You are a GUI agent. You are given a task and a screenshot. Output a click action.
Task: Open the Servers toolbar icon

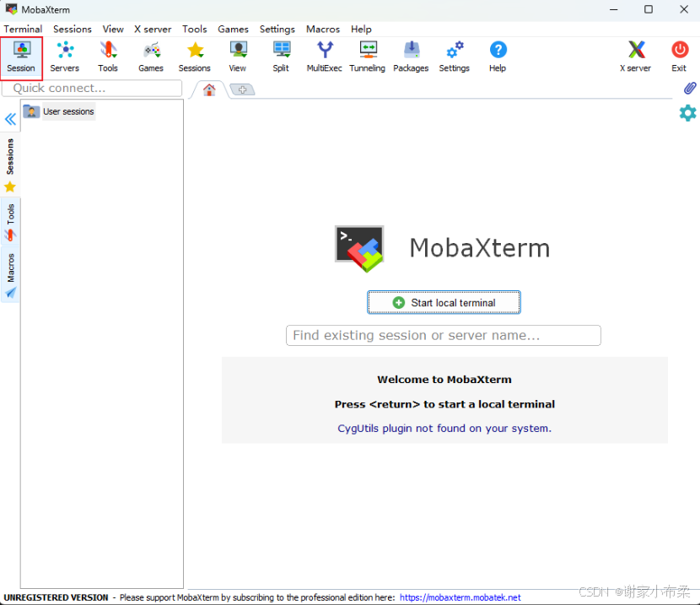65,57
